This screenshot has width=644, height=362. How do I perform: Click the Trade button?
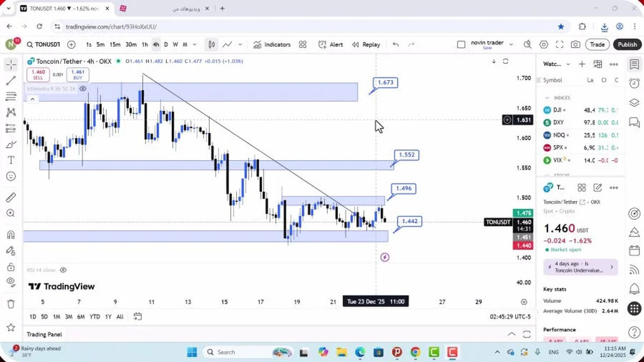pyautogui.click(x=597, y=45)
